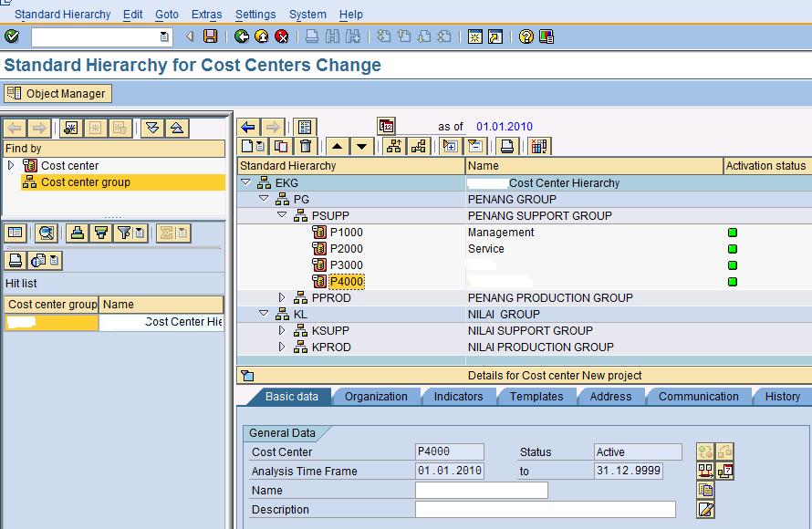Click the green activation status for P4000
812x529 pixels.
point(732,282)
